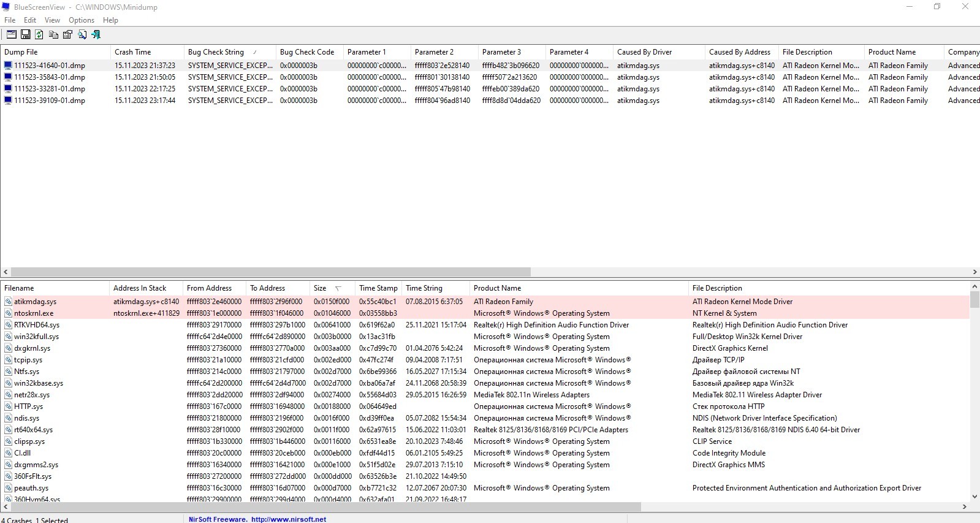The image size is (980, 523).
Task: Click the file icon beside Ntfs.sys
Action: [9, 372]
